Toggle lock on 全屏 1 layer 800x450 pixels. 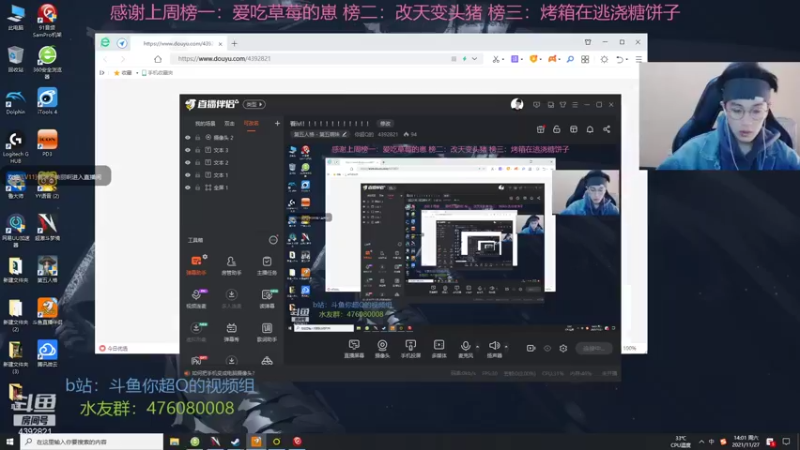[x=198, y=187]
